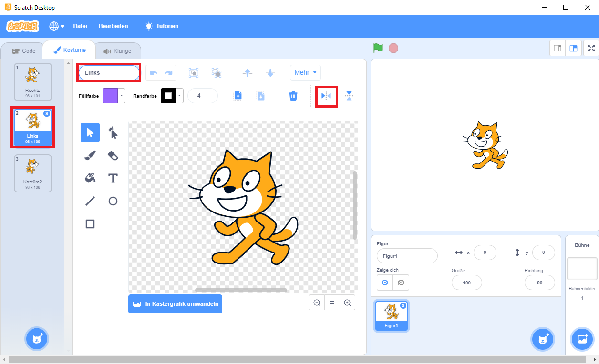Toggle fullscreen stage mode
Screen dimensions: 599x364
pos(591,48)
